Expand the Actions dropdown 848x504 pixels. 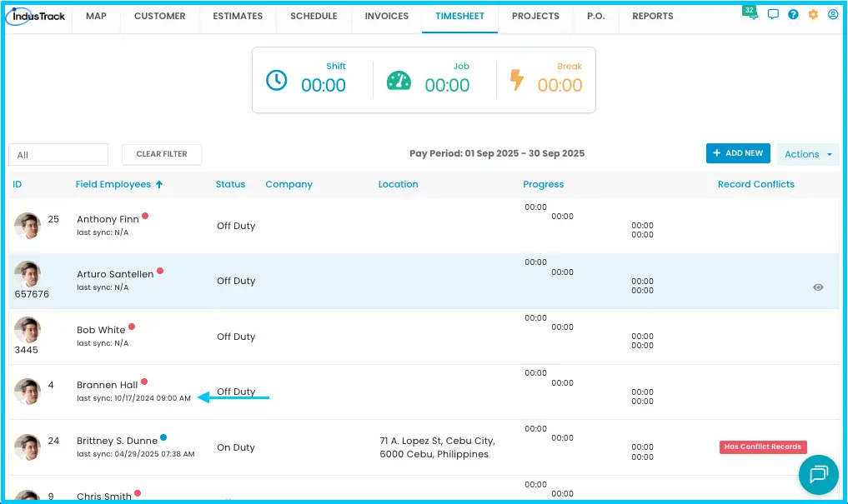[x=808, y=154]
